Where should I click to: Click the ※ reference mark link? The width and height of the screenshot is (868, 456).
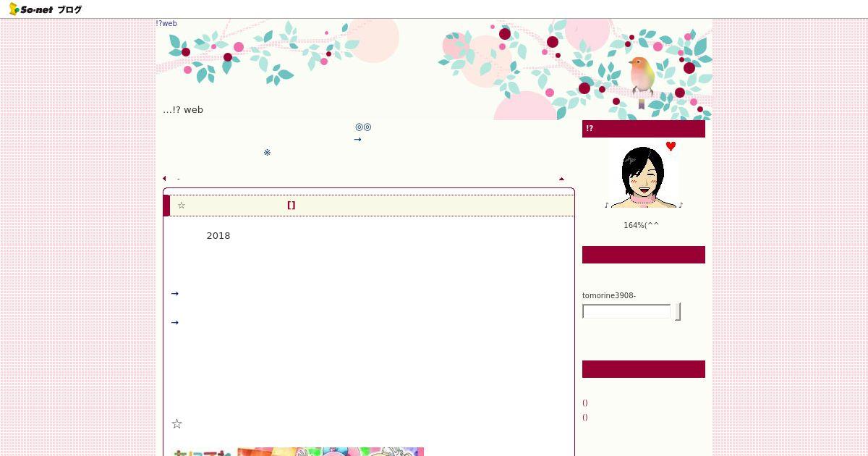pyautogui.click(x=267, y=153)
